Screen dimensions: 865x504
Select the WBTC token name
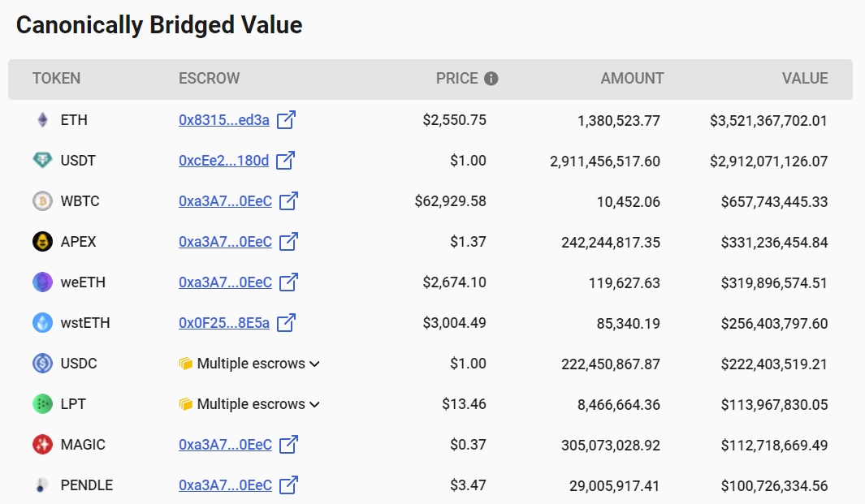pyautogui.click(x=80, y=201)
